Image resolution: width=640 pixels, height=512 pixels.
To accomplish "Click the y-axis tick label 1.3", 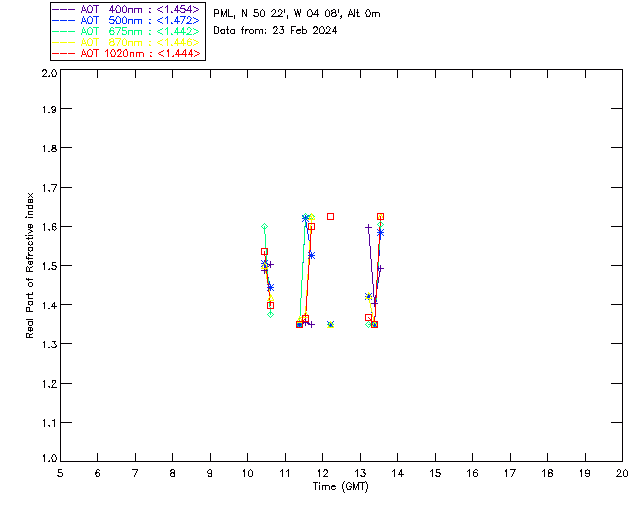I will 49,344.
